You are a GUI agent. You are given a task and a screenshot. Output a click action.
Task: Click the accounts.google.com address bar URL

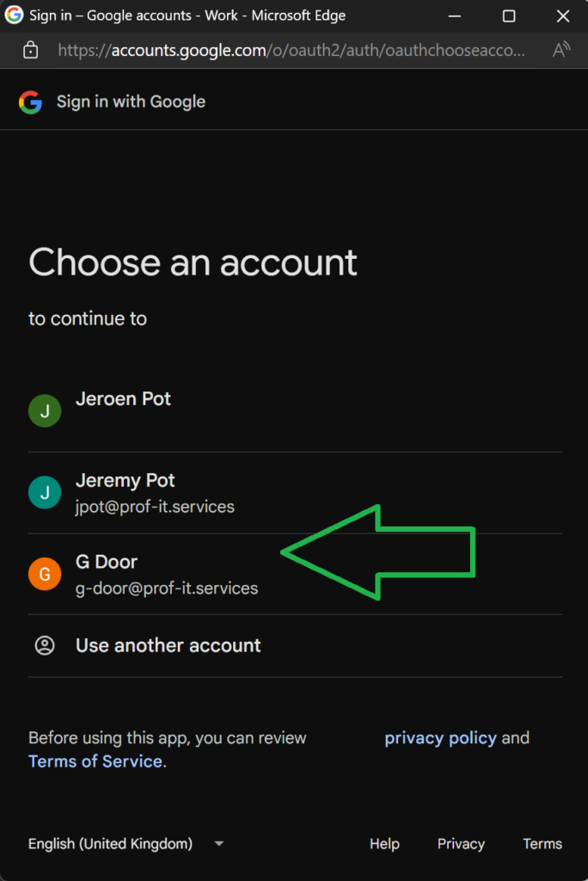pos(292,50)
